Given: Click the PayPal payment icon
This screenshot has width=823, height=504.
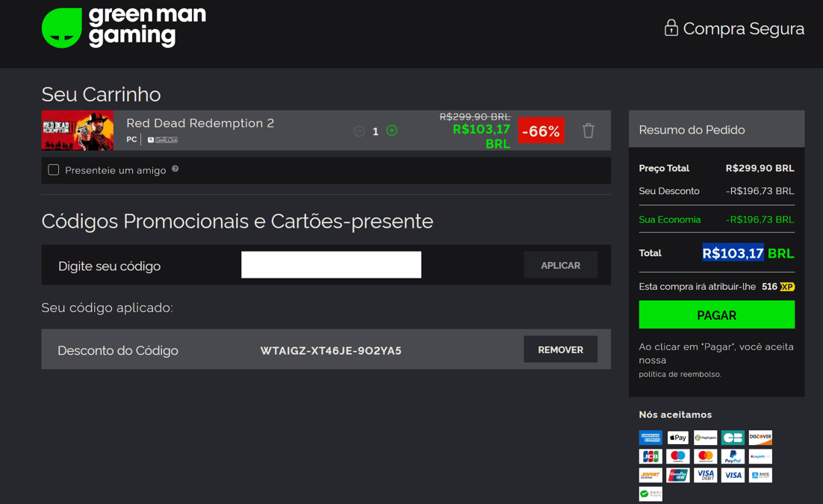Looking at the screenshot, I should (x=733, y=456).
